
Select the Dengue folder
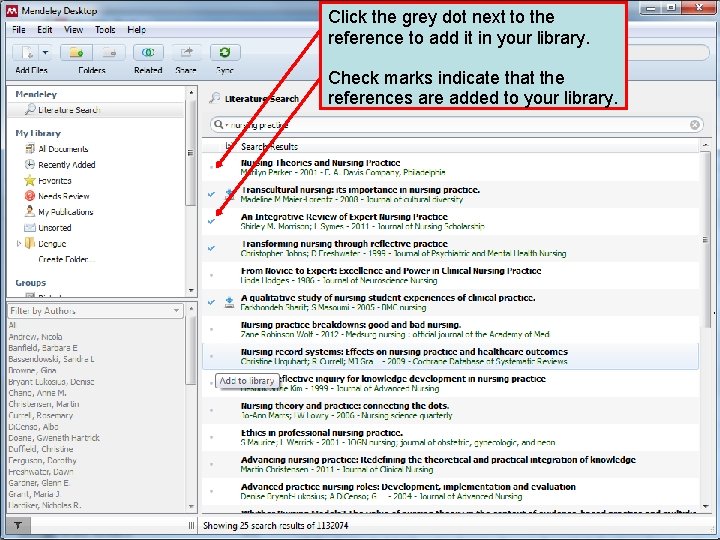coord(52,244)
